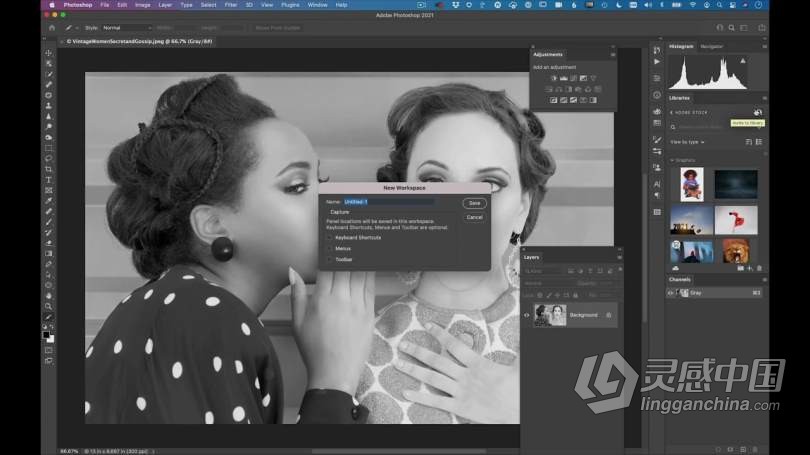Screen dimensions: 810x455
Task: Enable the Keyboard Shortcuts checkbox
Action: (330, 238)
